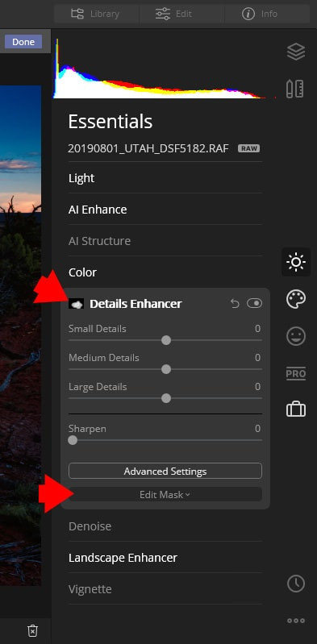The width and height of the screenshot is (317, 644).
Task: Open the Layers panel icon
Action: coord(296,52)
